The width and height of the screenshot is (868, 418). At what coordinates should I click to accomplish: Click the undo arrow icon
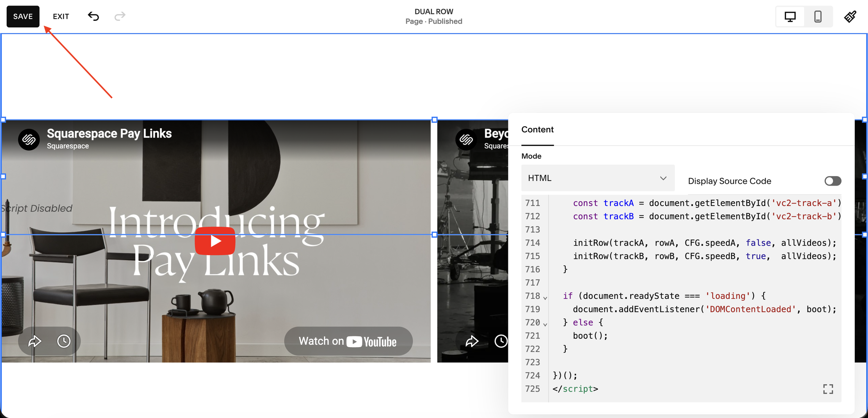pos(93,16)
